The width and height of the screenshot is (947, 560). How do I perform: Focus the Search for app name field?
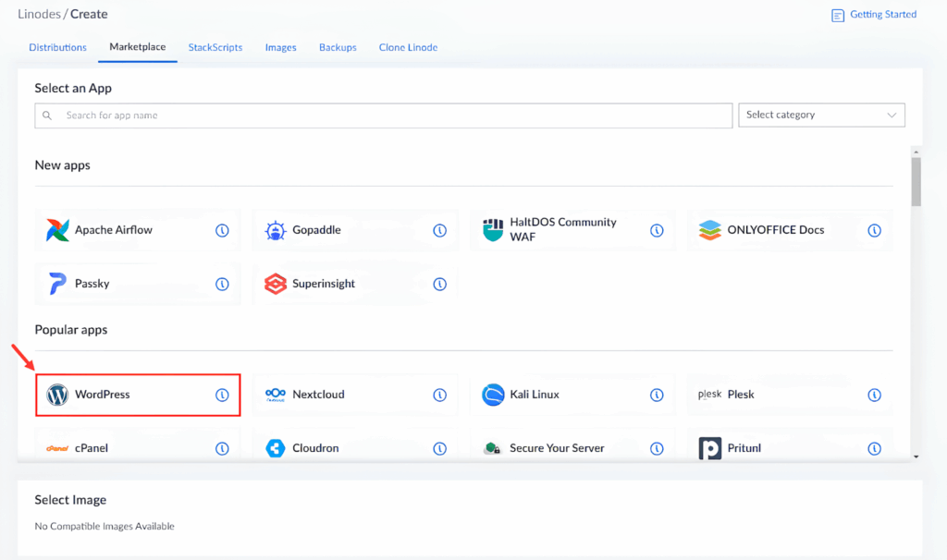(x=384, y=116)
